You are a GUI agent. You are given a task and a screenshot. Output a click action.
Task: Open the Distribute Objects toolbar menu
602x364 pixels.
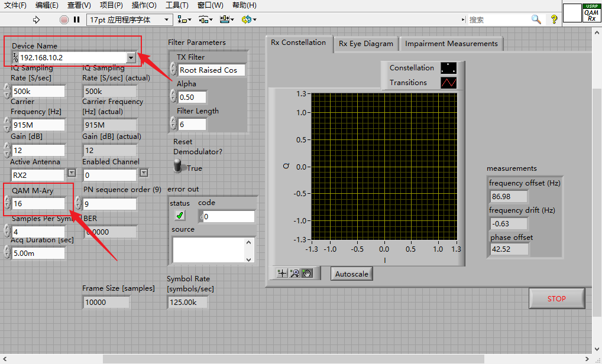[205, 19]
